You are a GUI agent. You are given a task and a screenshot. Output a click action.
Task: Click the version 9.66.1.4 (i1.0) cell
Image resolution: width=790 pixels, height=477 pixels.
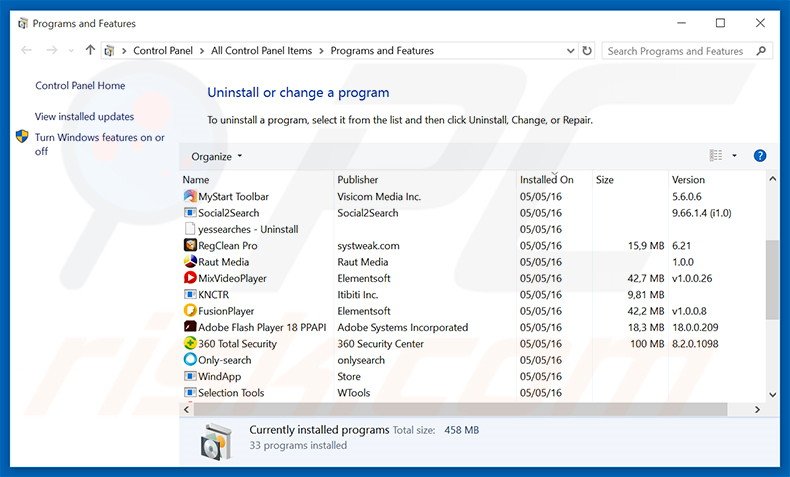click(701, 213)
